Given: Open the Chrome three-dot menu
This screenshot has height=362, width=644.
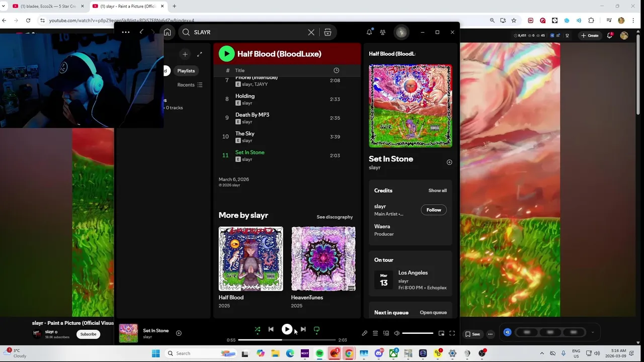Looking at the screenshot, I should tap(633, 21).
